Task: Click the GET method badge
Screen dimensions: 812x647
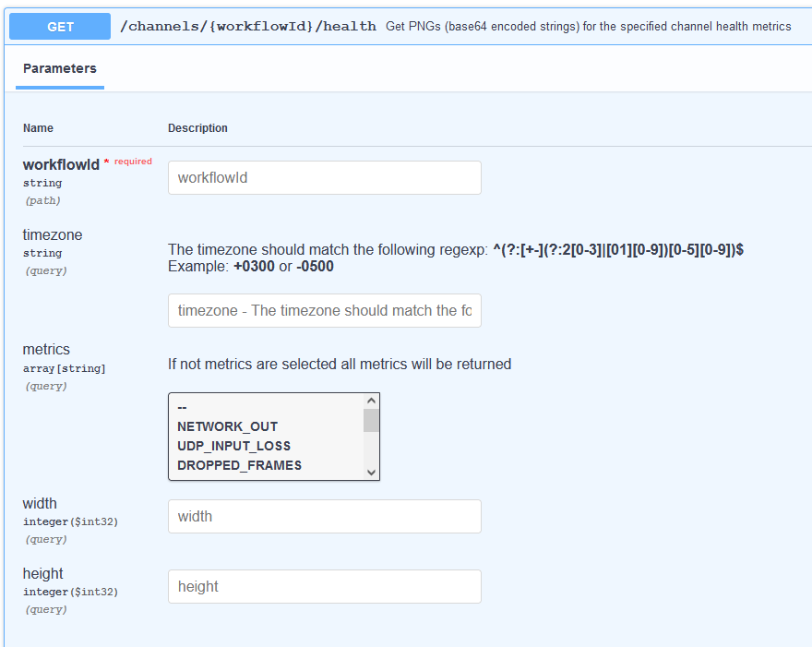Action: point(60,27)
